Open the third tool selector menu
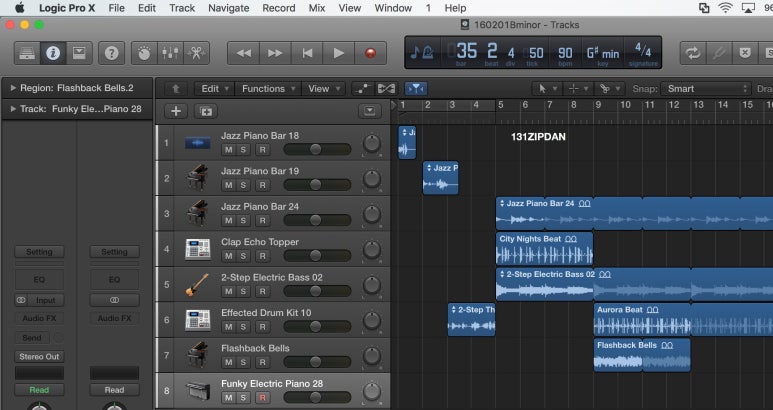The width and height of the screenshot is (773, 410). tap(610, 89)
